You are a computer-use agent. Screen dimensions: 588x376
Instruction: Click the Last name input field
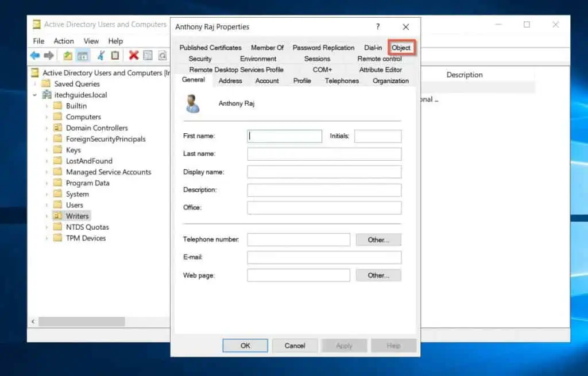tap(324, 154)
